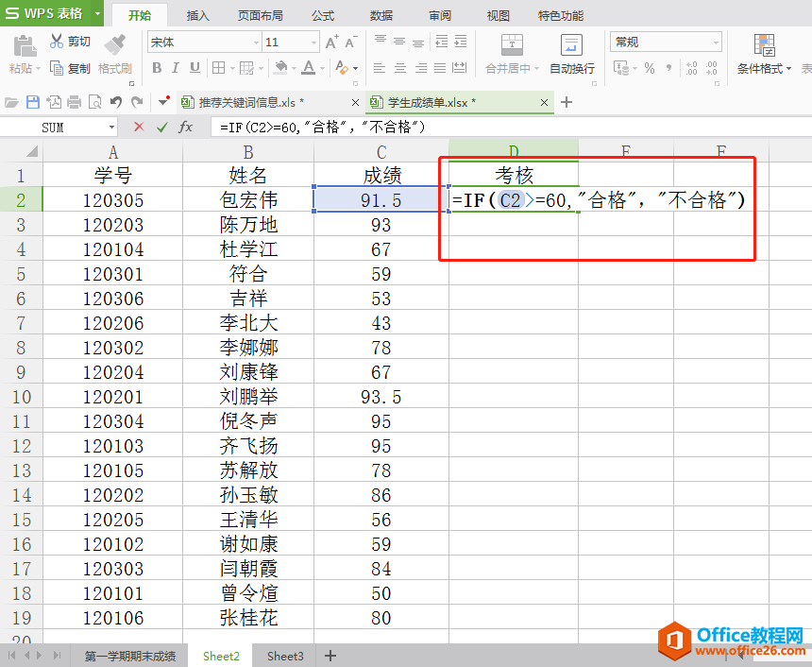Click the Undo arrow icon
The image size is (812, 667).
coord(115,102)
